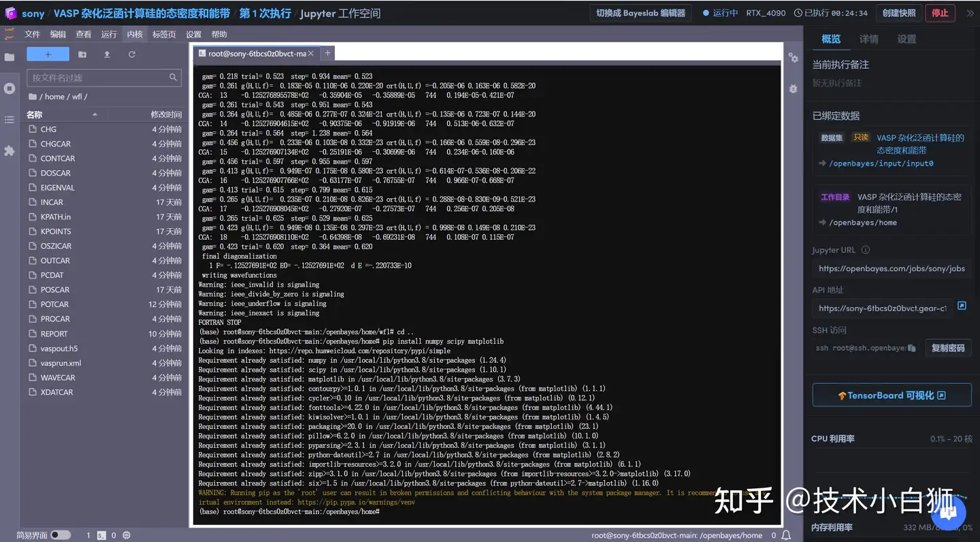Select the KPATH.in file
The height and width of the screenshot is (542, 980).
click(105, 217)
